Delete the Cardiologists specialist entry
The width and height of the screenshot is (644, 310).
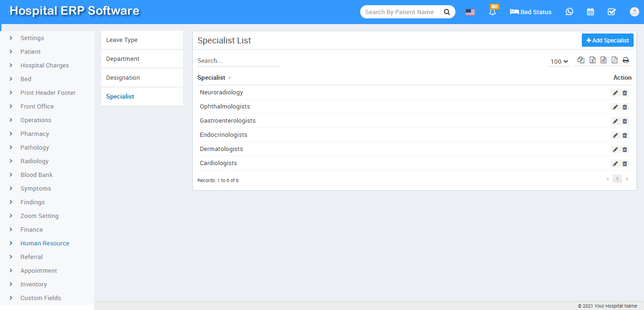[x=625, y=164]
